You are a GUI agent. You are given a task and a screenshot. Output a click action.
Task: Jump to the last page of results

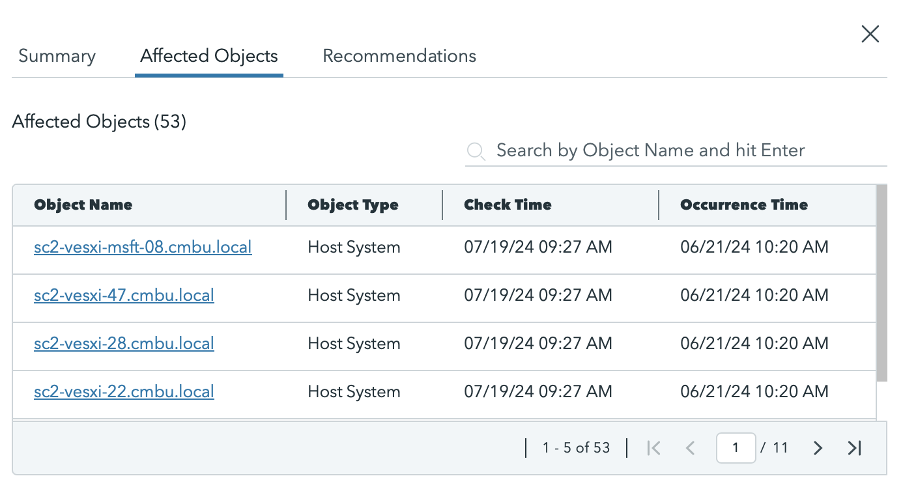pos(854,448)
